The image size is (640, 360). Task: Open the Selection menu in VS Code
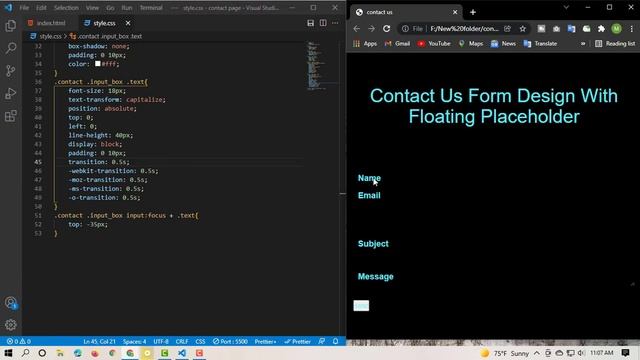pos(66,8)
